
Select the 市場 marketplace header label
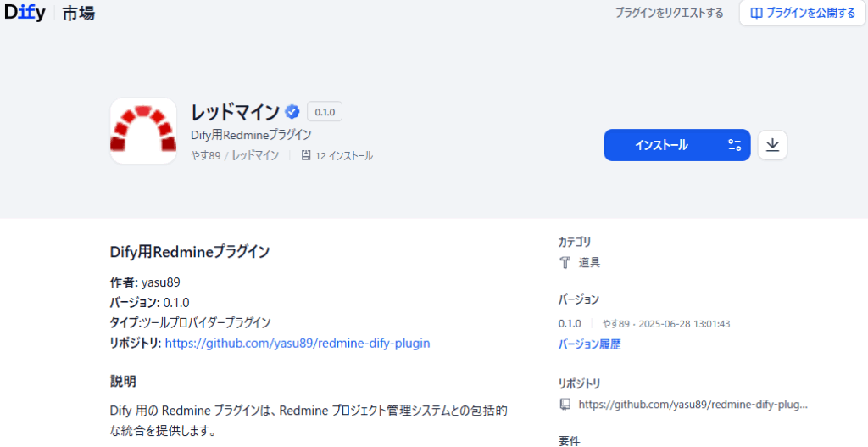(x=78, y=14)
